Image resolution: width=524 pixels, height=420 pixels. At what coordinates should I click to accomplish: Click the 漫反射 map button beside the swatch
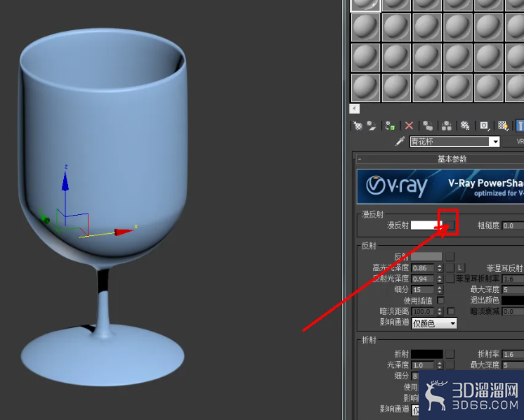coord(450,225)
